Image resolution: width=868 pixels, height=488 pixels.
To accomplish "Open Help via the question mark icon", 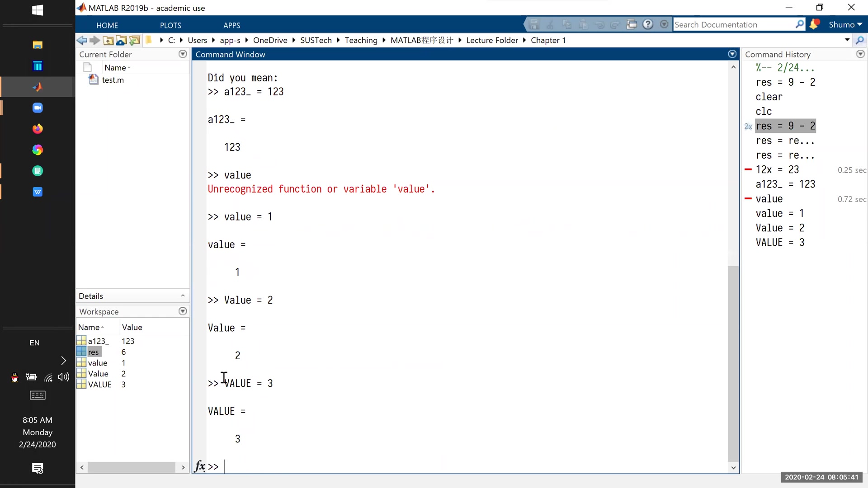I will [648, 24].
